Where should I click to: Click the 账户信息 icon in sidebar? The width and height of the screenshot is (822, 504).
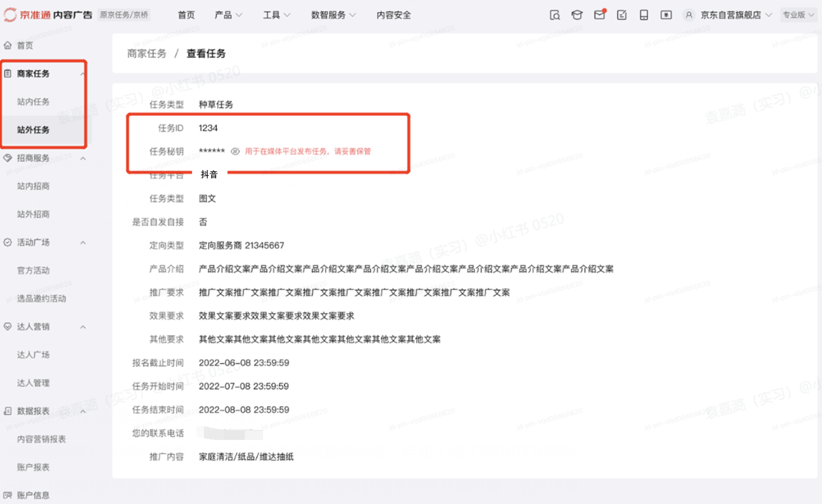(x=8, y=495)
